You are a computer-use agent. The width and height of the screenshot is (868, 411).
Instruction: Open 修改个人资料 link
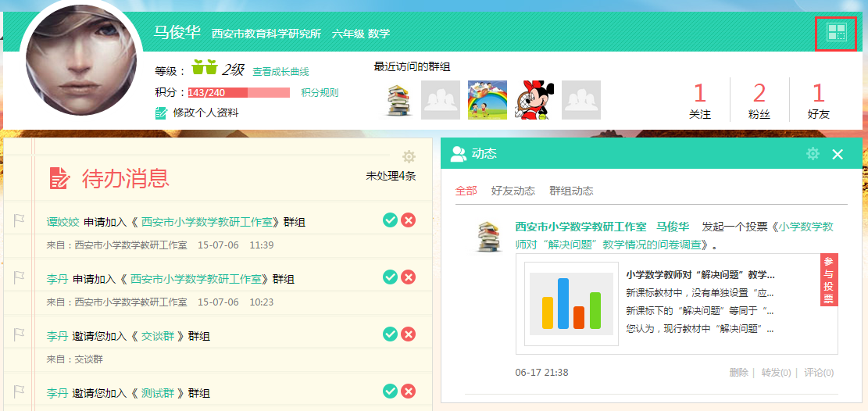click(205, 113)
